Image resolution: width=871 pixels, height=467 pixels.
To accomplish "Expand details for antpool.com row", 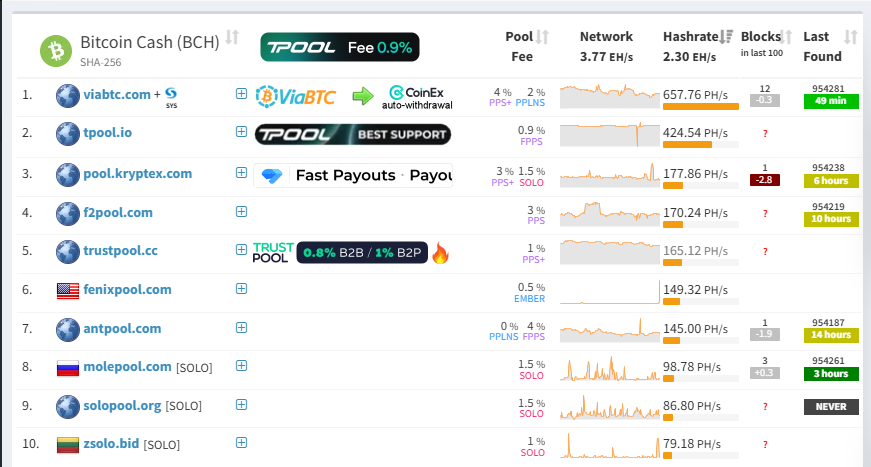I will click(241, 328).
